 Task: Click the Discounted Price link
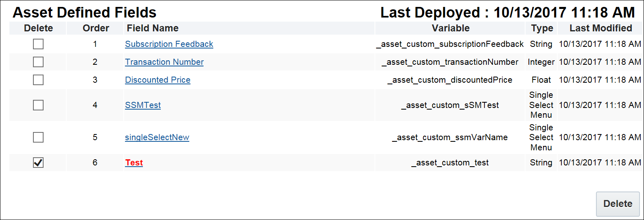click(x=158, y=80)
